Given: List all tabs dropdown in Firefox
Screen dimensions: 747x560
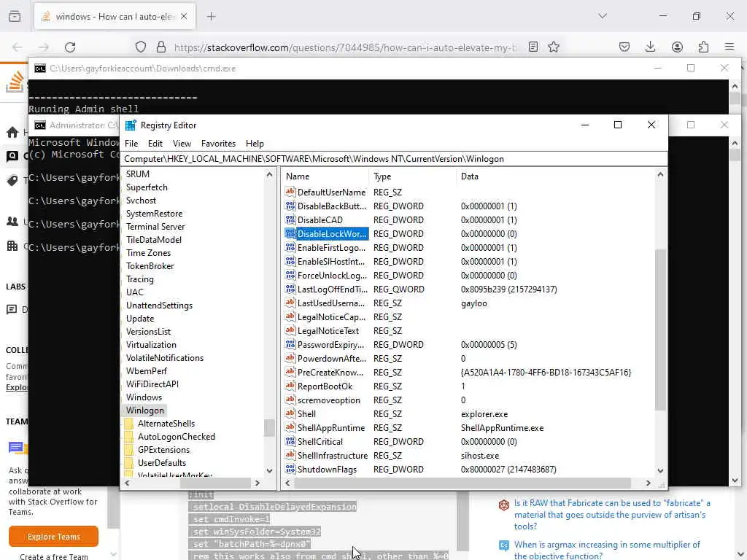Looking at the screenshot, I should coord(603,16).
